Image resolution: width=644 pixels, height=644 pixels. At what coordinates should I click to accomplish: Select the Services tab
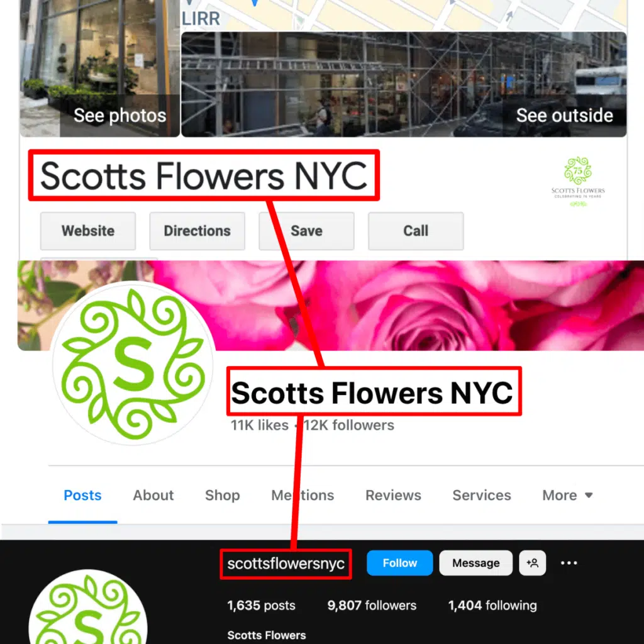pyautogui.click(x=481, y=496)
